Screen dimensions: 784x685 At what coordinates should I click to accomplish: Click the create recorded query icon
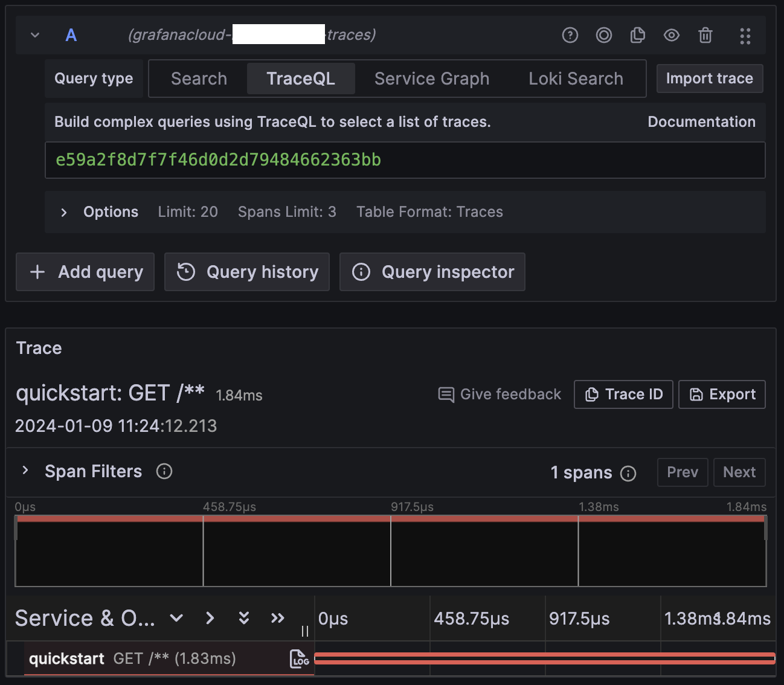click(x=603, y=36)
